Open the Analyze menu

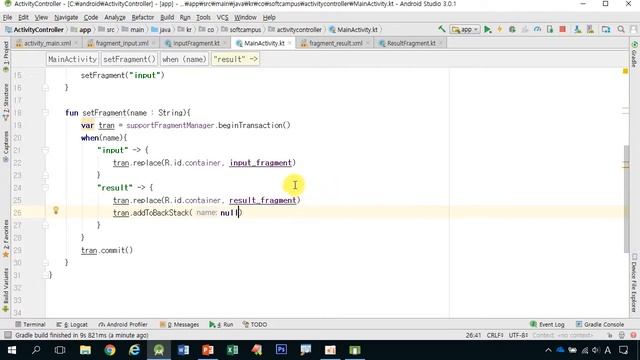point(115,18)
